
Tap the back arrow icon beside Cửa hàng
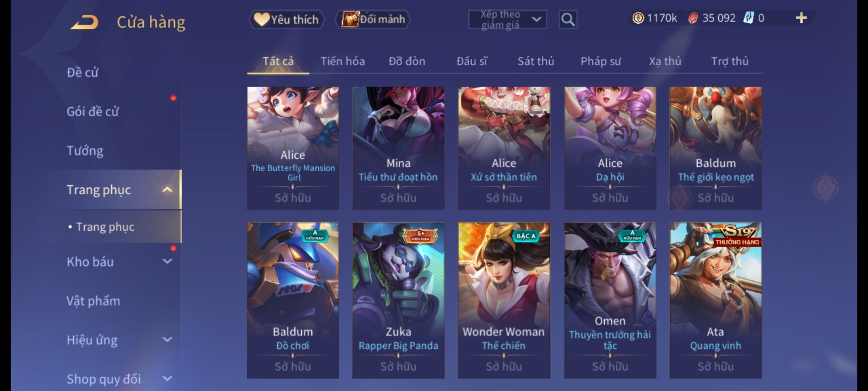coord(85,22)
